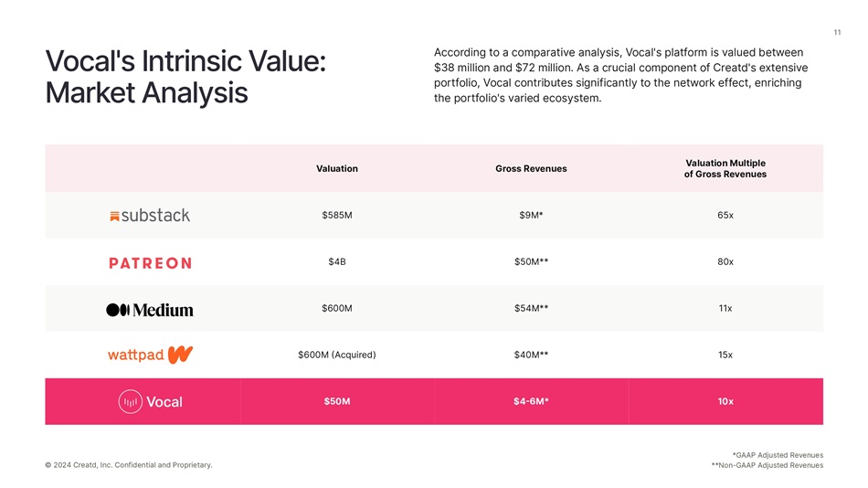
Task: Click the Creatd copyright footer text
Action: (128, 465)
